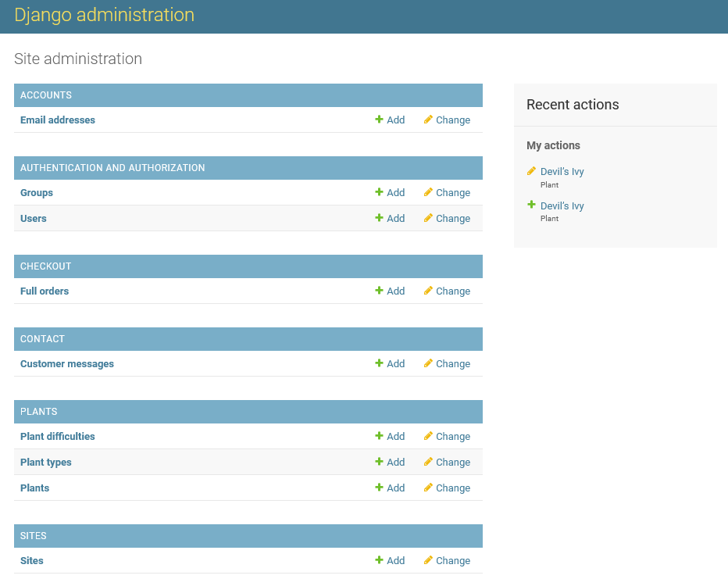Click the pencil icon for Full orders
The width and height of the screenshot is (728, 586).
click(428, 291)
